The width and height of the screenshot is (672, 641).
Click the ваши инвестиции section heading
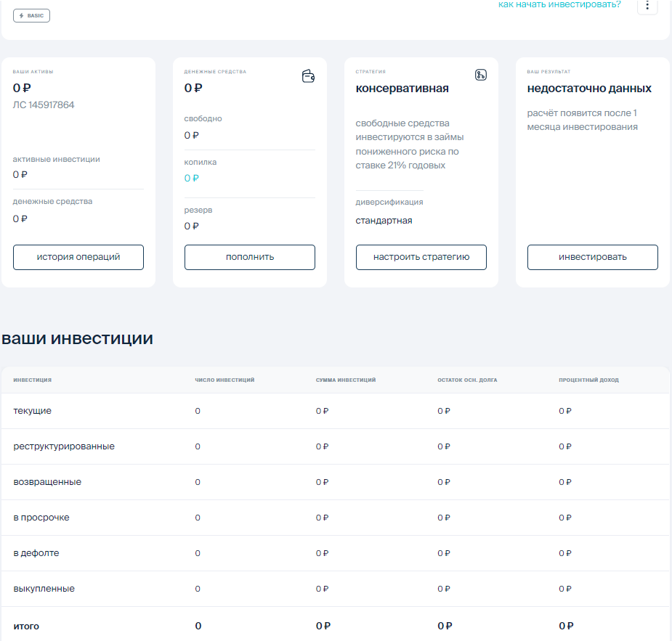[77, 338]
